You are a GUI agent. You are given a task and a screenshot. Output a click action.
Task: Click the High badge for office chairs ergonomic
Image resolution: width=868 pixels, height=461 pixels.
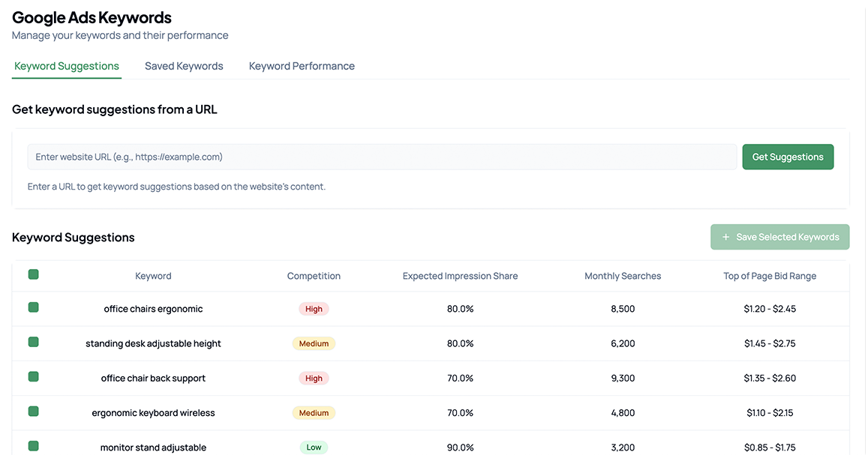coord(314,309)
